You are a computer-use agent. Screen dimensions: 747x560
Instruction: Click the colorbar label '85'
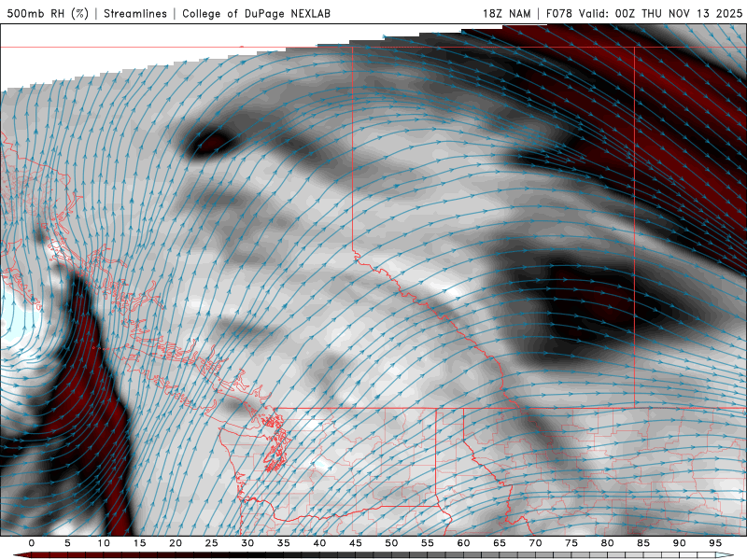[x=643, y=543]
